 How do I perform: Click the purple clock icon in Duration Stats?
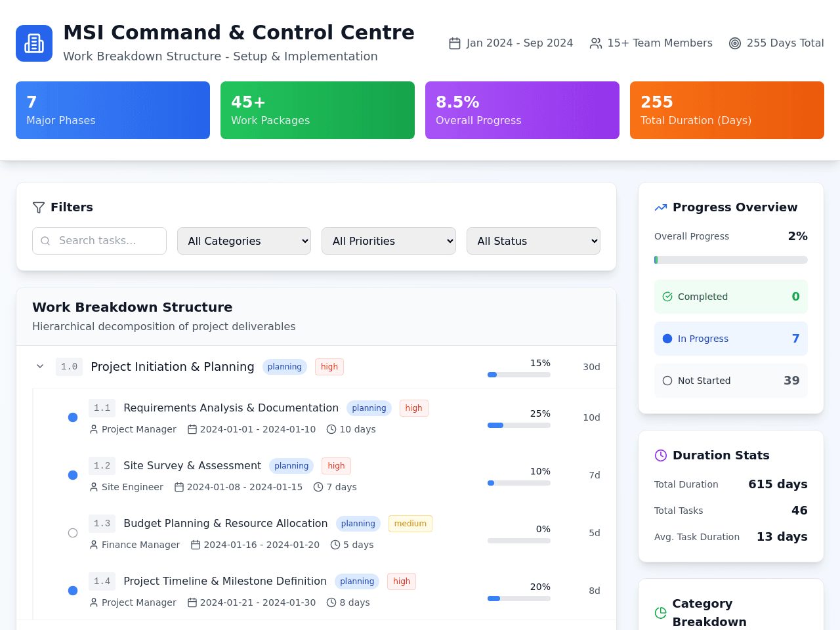coord(661,455)
